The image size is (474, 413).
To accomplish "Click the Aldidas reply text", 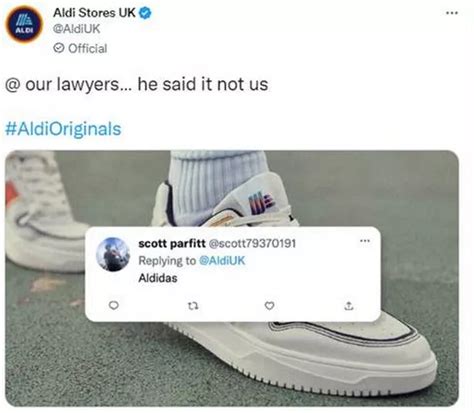I will pyautogui.click(x=158, y=278).
